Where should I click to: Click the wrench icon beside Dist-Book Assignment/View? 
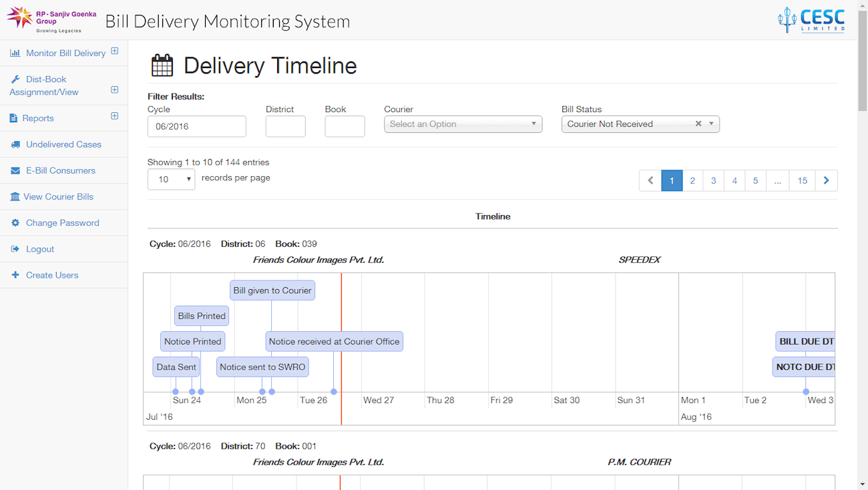(15, 79)
